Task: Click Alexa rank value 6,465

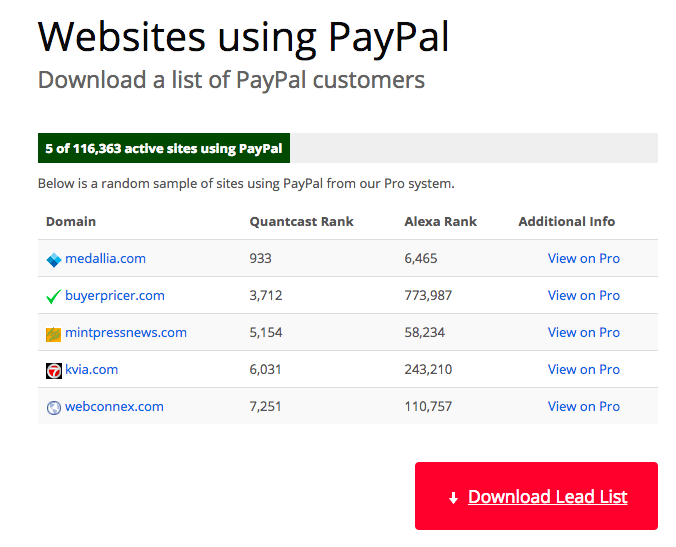Action: 421,259
